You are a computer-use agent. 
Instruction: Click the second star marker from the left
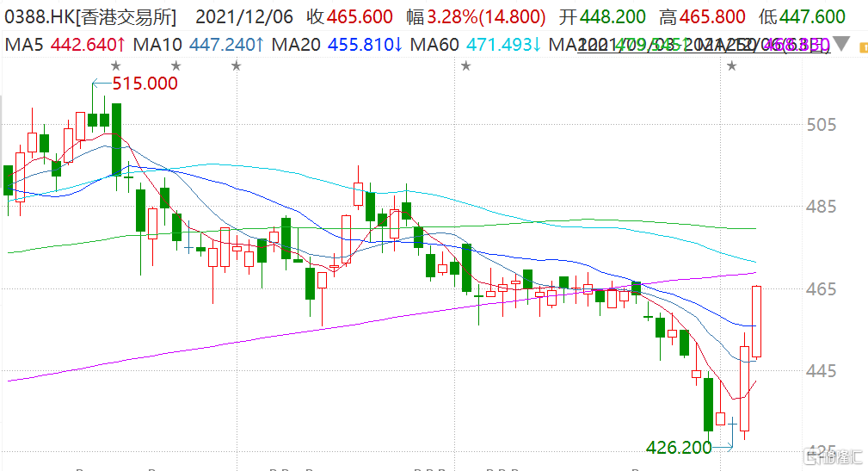[175, 65]
